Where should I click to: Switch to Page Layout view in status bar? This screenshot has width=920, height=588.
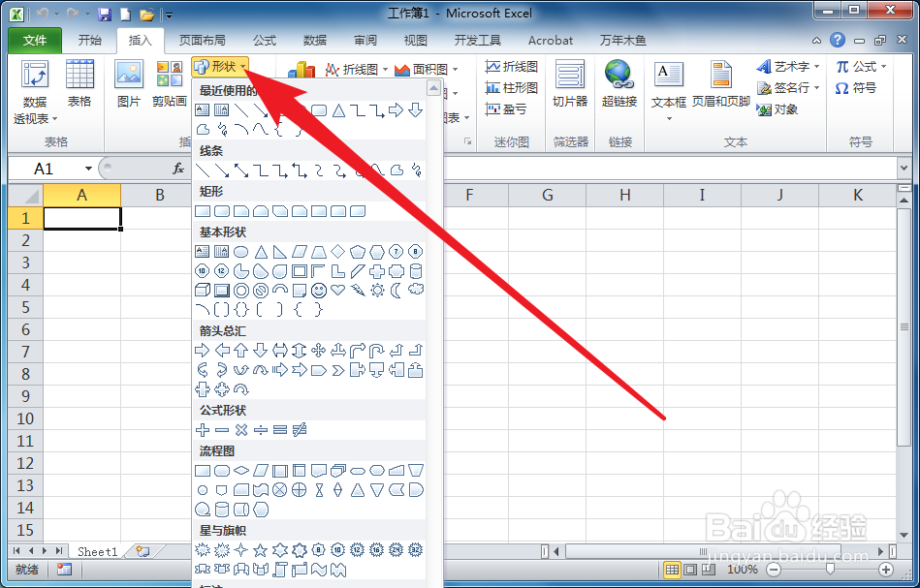(690, 570)
